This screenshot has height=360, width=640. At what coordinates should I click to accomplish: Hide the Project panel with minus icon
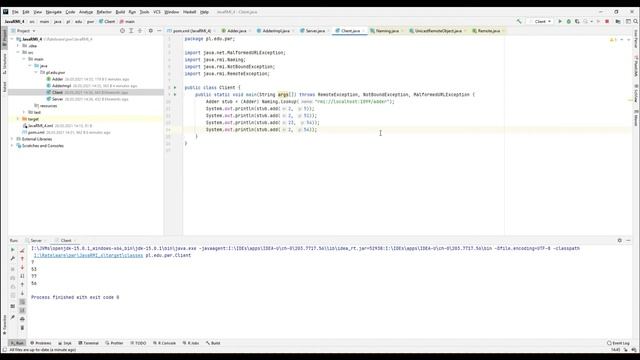click(x=159, y=31)
